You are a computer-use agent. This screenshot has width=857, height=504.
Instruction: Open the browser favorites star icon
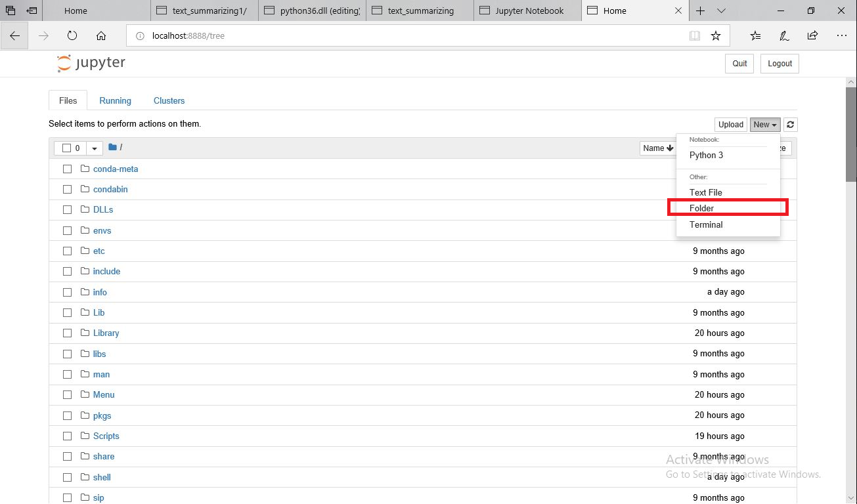(x=716, y=35)
